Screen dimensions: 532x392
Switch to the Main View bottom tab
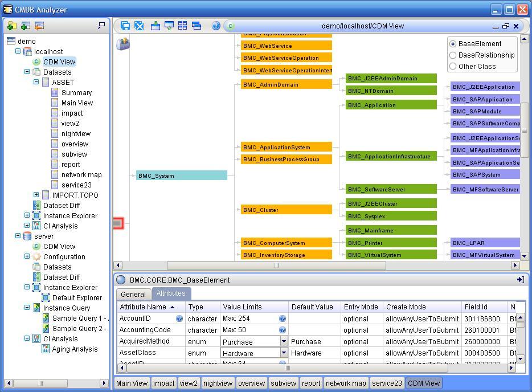coord(132,383)
